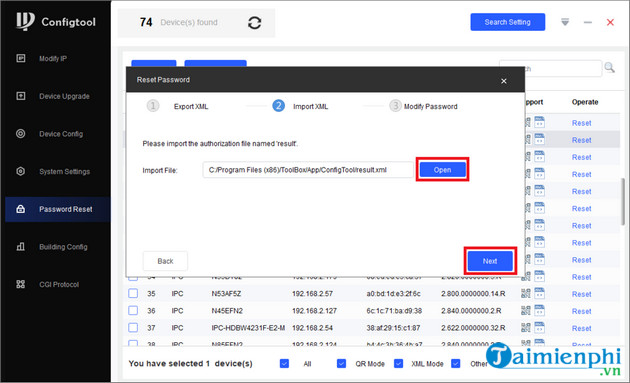Click the QR code icon for row 35
Viewport: 630px width, 383px height.
[526, 293]
